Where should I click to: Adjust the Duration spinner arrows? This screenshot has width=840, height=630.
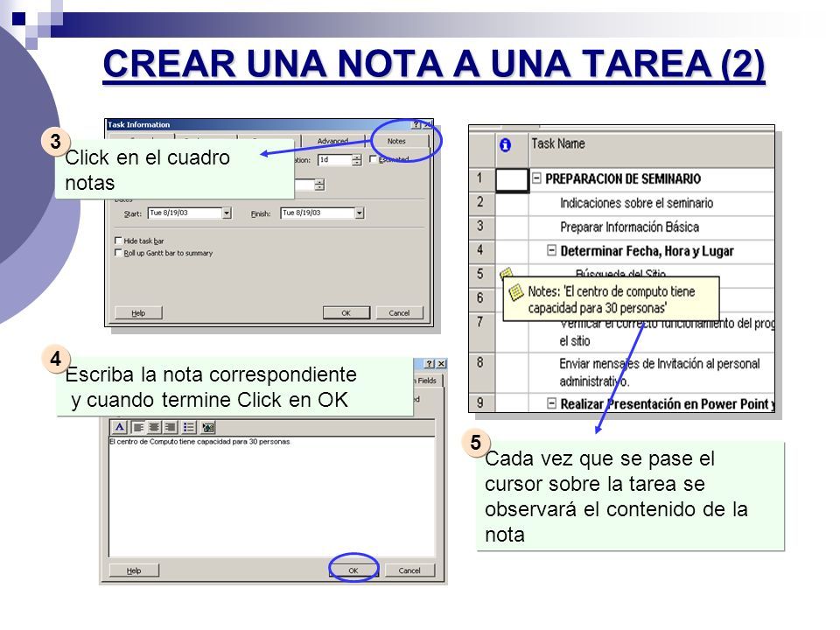(x=357, y=159)
